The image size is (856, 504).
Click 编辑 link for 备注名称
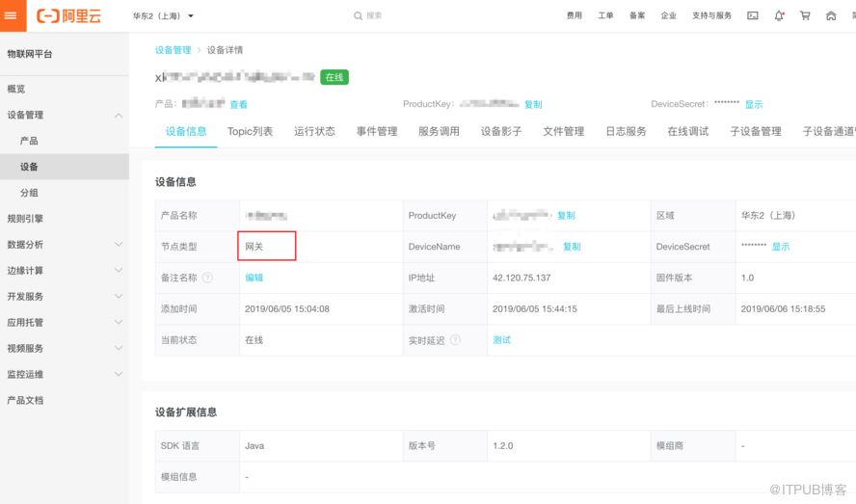pyautogui.click(x=254, y=278)
